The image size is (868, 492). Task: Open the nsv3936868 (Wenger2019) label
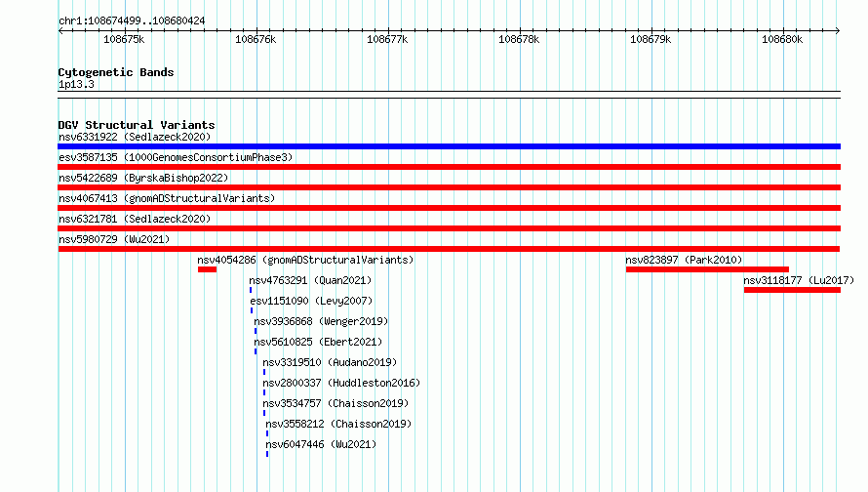click(x=321, y=321)
